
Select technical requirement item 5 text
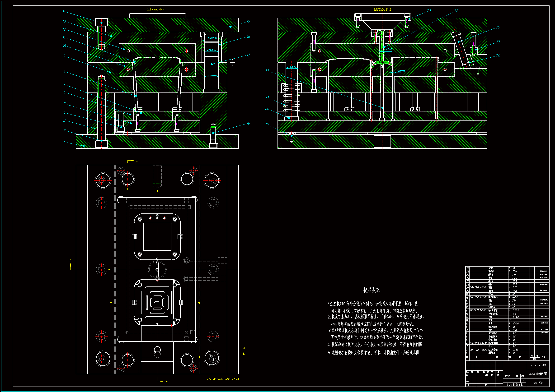(x=373, y=353)
